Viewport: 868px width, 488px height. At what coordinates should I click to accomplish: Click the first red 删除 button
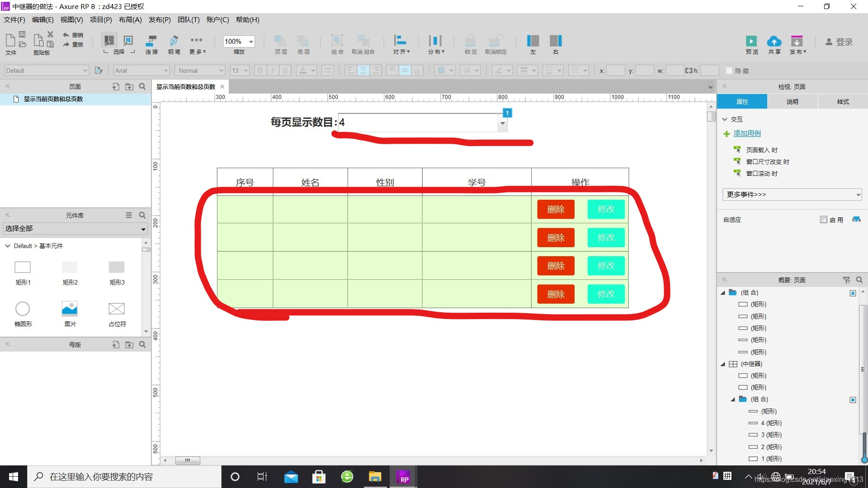point(556,209)
